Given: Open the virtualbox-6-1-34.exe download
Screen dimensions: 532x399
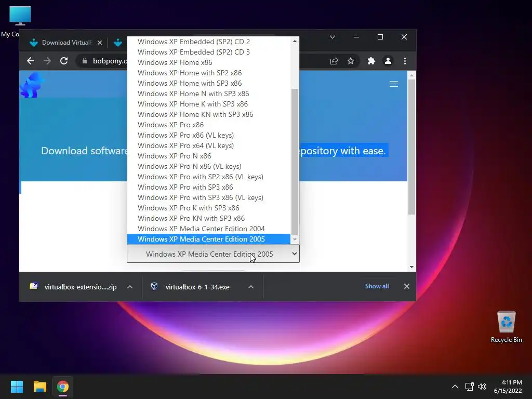Looking at the screenshot, I should click(190, 287).
